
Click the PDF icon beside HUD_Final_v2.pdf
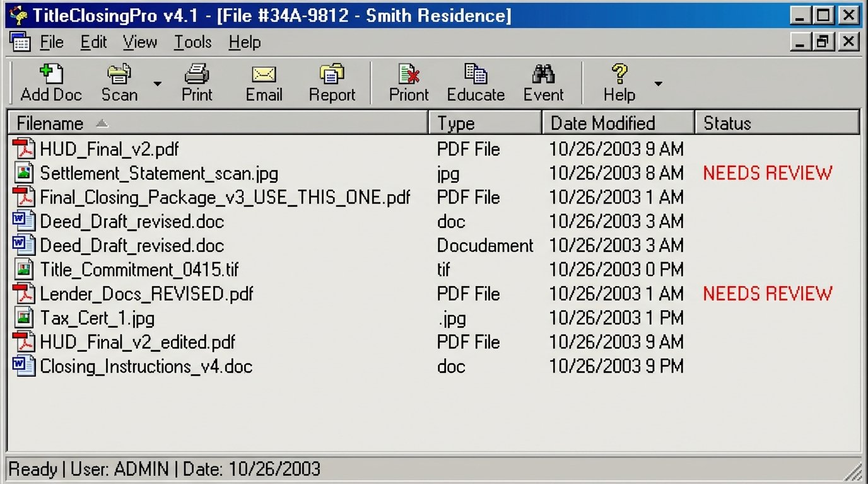(x=24, y=149)
